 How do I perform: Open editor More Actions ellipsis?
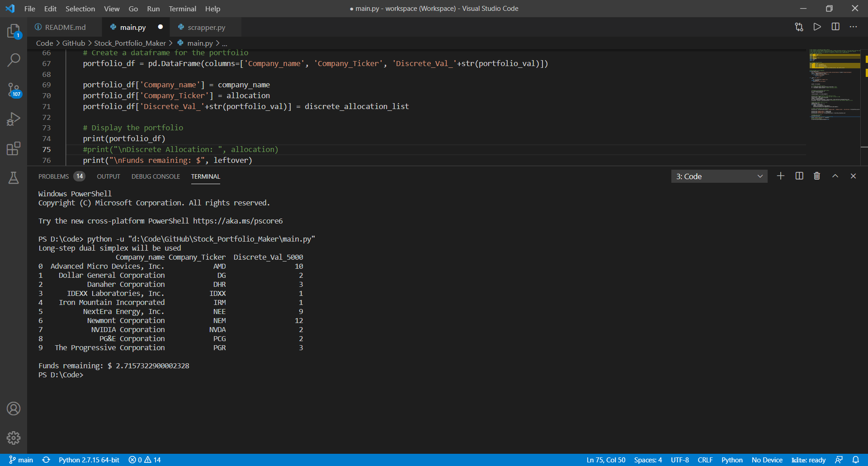853,27
